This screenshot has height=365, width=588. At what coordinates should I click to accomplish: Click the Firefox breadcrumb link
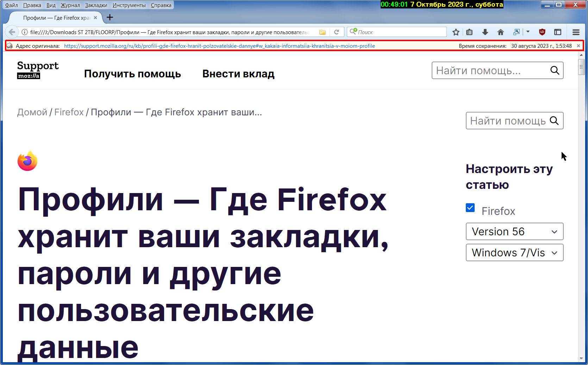(69, 112)
